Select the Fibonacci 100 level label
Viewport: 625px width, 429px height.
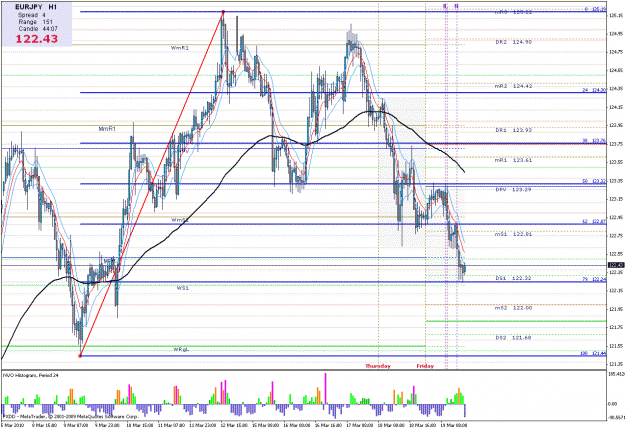594,354
